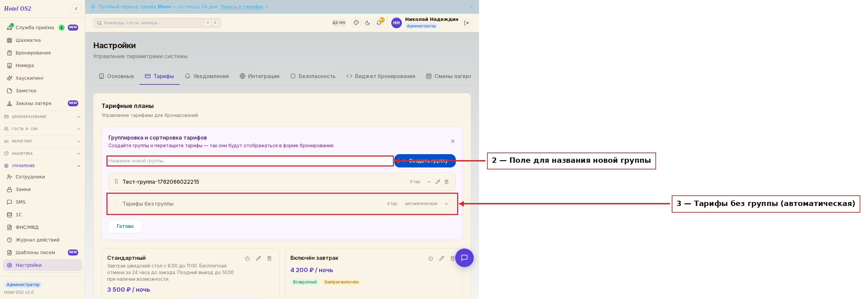Collapse the Управление sidebar group
The height and width of the screenshot is (299, 868).
[x=42, y=166]
